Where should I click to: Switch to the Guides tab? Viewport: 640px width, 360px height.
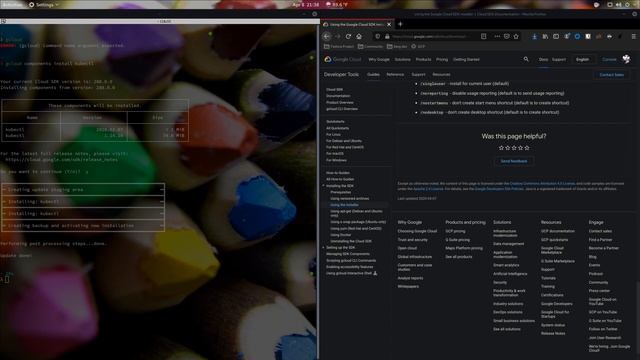373,75
